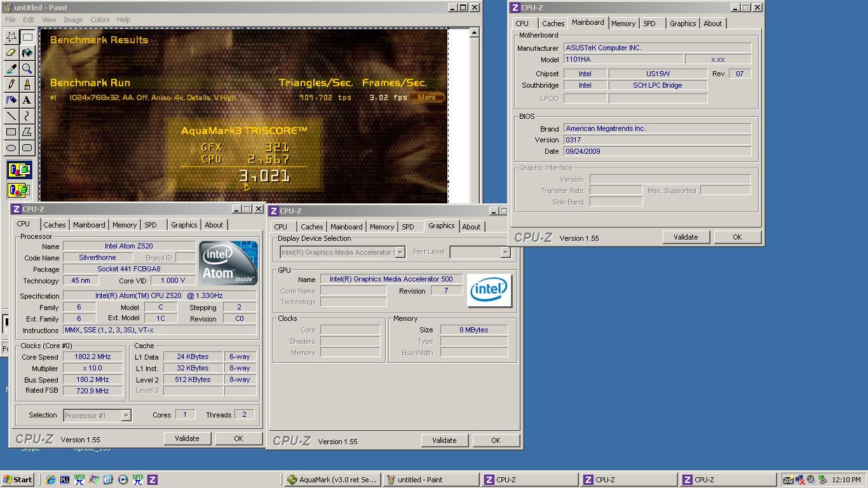
Task: Open the Perf Level dropdown
Action: [x=505, y=252]
